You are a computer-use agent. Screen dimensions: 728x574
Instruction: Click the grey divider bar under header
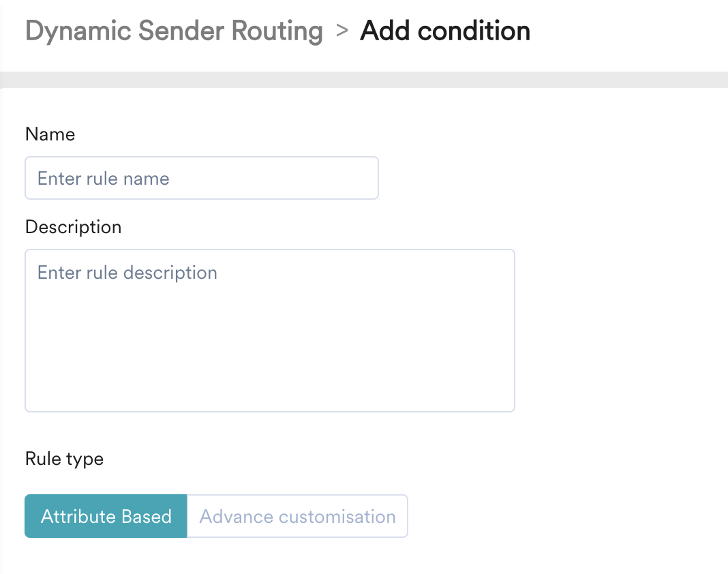pos(364,79)
